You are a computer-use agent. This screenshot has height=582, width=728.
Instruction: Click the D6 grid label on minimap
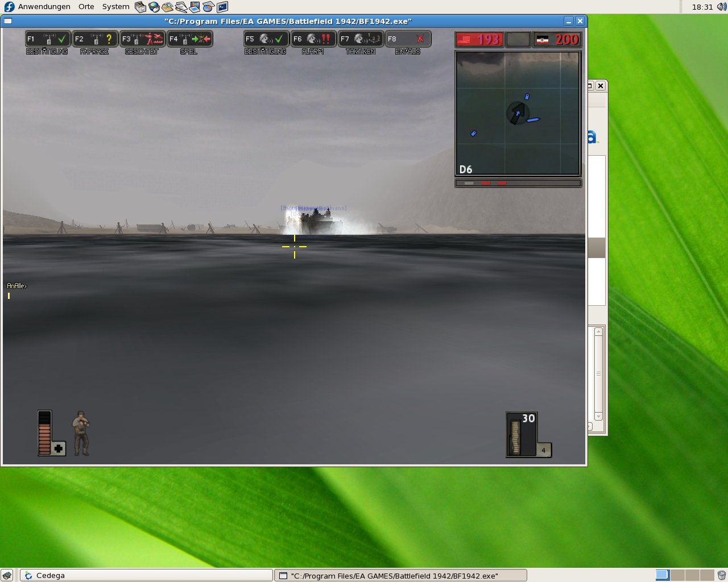click(x=466, y=169)
